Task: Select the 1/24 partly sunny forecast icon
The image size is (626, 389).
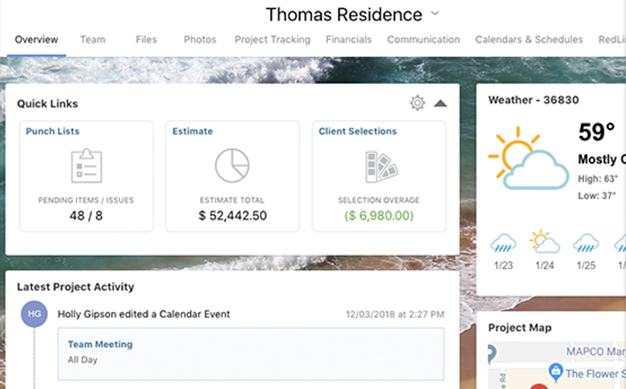Action: pos(544,241)
